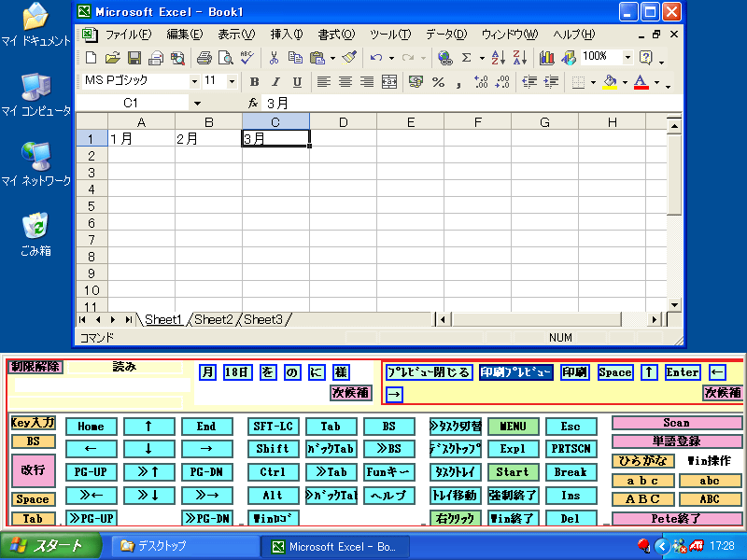Viewport: 747px width, 560px height.
Task: Open the ファイル(F) menu
Action: [x=128, y=35]
